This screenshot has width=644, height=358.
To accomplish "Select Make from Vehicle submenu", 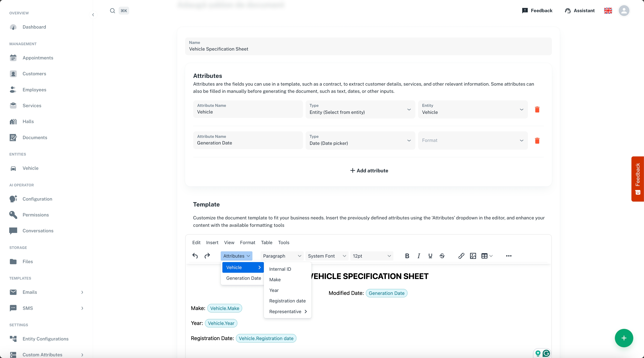I will pyautogui.click(x=275, y=280).
